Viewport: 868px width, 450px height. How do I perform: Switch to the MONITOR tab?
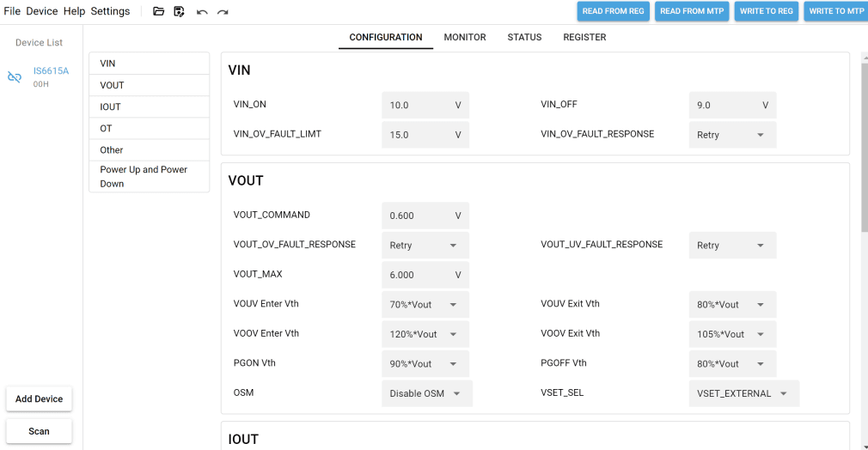(464, 37)
